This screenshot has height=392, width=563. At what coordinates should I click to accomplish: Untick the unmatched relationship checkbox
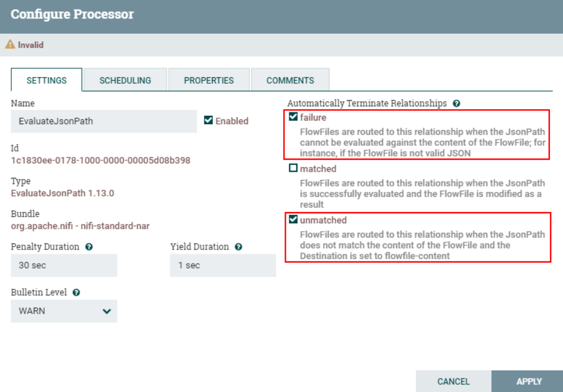293,219
